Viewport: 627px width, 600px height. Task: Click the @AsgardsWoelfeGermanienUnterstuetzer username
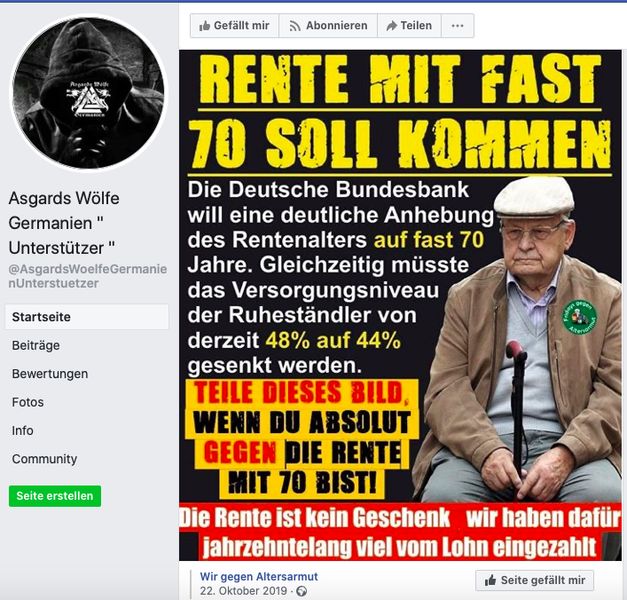pyautogui.click(x=88, y=276)
